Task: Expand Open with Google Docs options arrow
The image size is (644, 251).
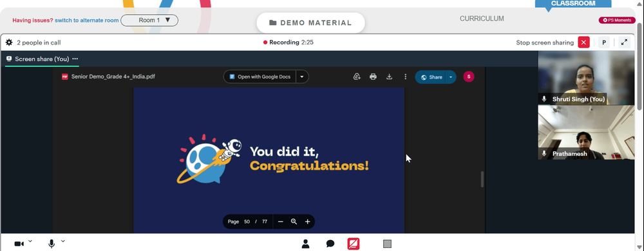Action: pos(302,77)
